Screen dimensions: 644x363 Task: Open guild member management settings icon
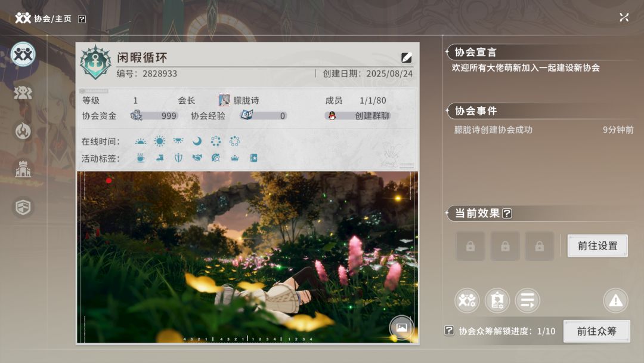click(467, 300)
